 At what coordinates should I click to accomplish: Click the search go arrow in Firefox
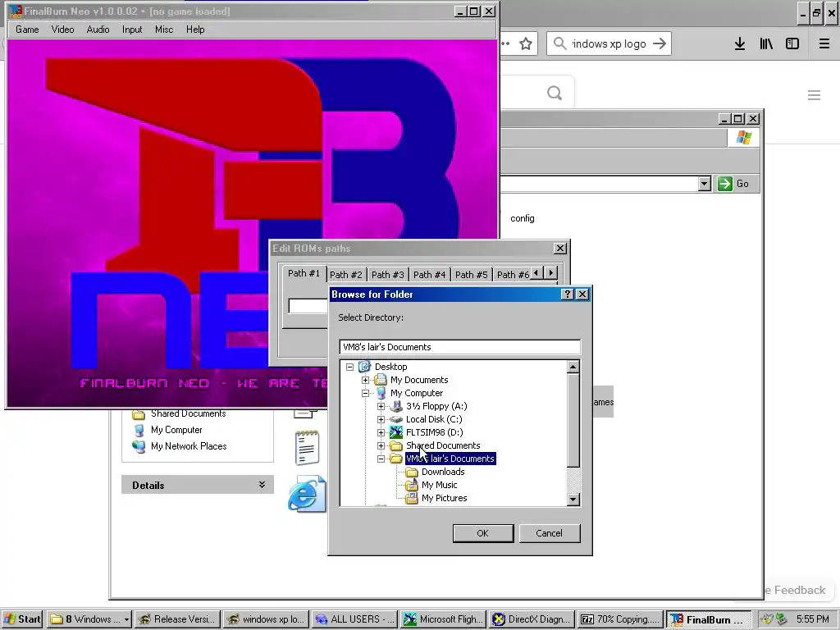click(x=660, y=43)
